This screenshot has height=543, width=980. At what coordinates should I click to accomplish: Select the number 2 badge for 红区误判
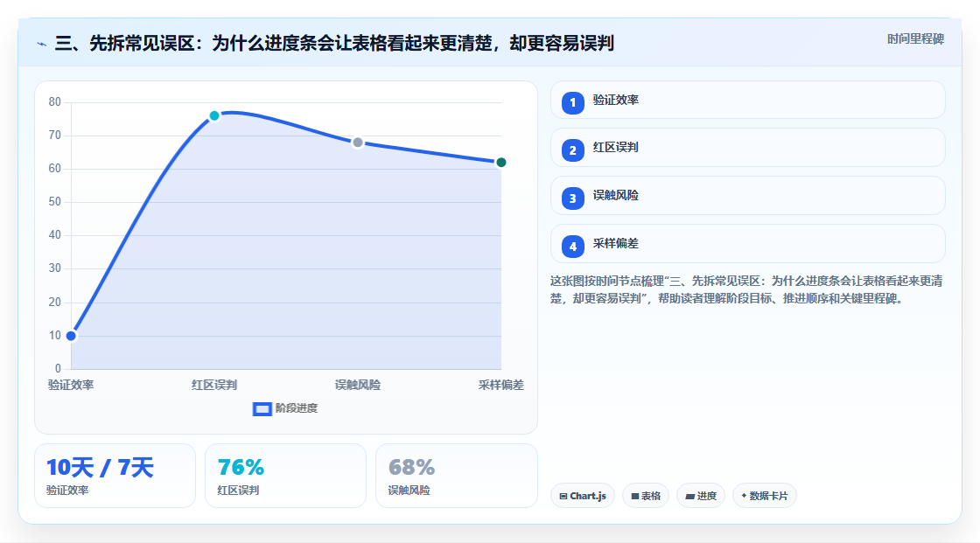tap(572, 150)
